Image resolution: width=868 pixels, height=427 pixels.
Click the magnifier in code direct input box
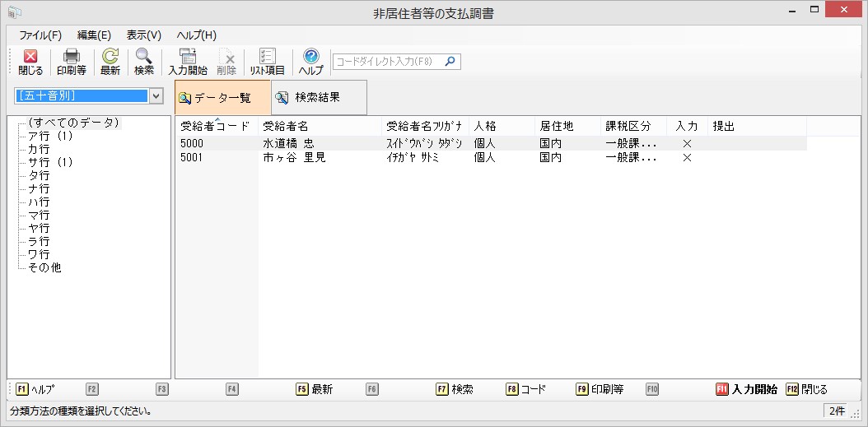click(450, 61)
